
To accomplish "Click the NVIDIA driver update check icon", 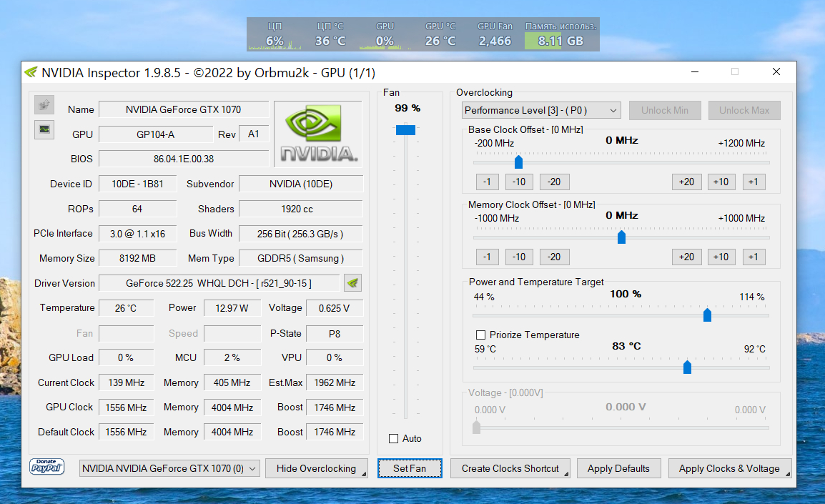I will pyautogui.click(x=352, y=283).
